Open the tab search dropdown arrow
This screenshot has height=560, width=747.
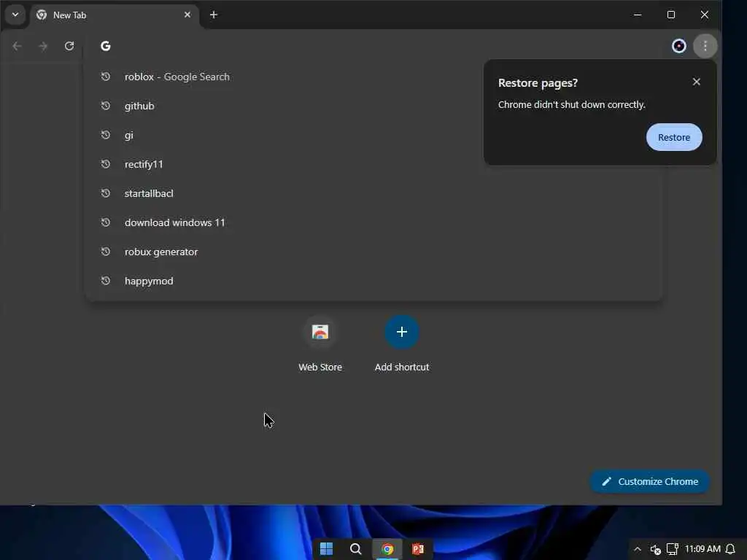coord(15,15)
